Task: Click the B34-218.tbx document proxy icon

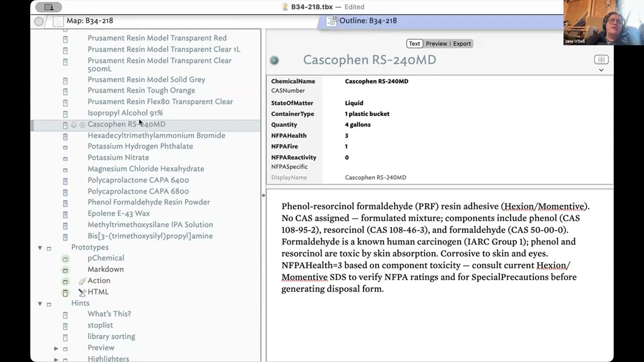Action: pyautogui.click(x=285, y=7)
